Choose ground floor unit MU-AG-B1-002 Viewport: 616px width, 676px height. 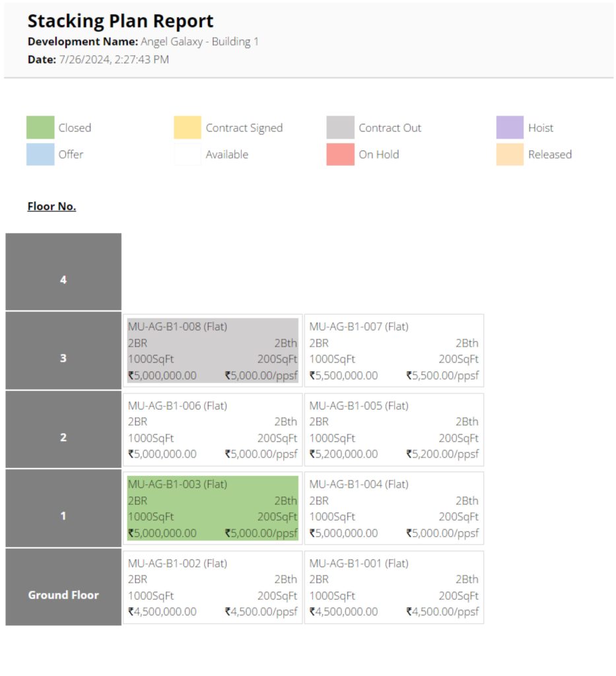click(x=213, y=587)
